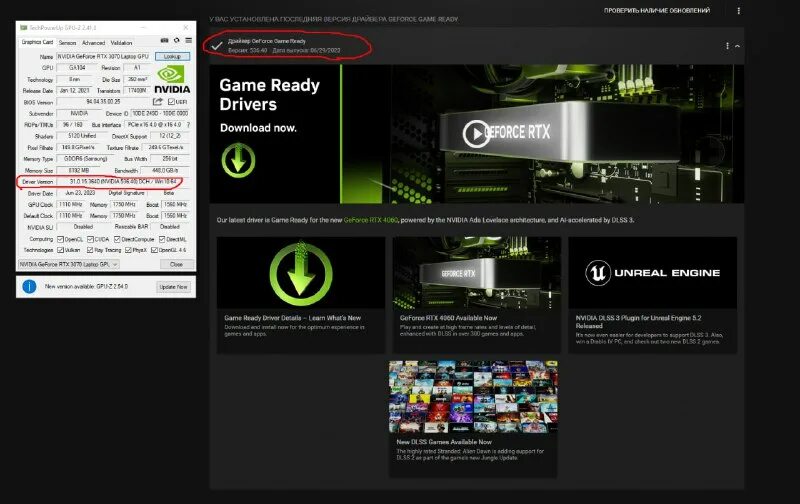
Task: Open the GPU-Z hamburger menu icon
Action: click(x=189, y=40)
